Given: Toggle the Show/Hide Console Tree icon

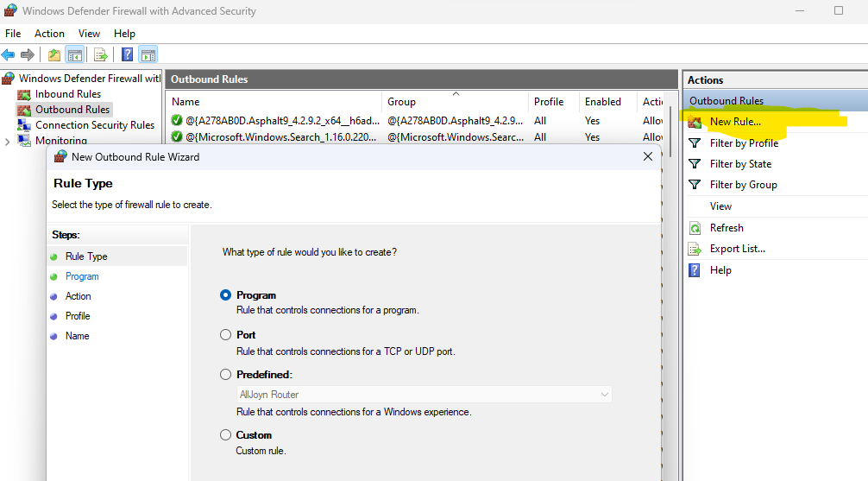Looking at the screenshot, I should (75, 55).
